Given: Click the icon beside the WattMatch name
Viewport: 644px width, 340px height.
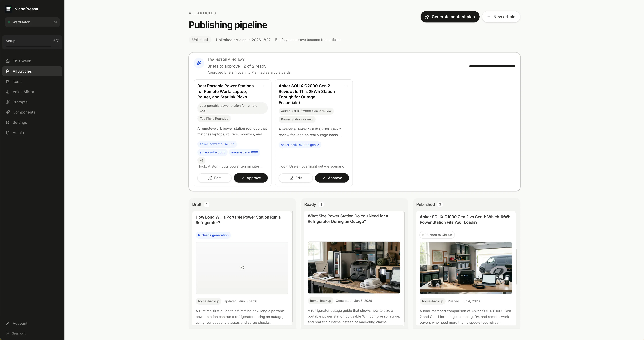Looking at the screenshot, I should coord(55,22).
